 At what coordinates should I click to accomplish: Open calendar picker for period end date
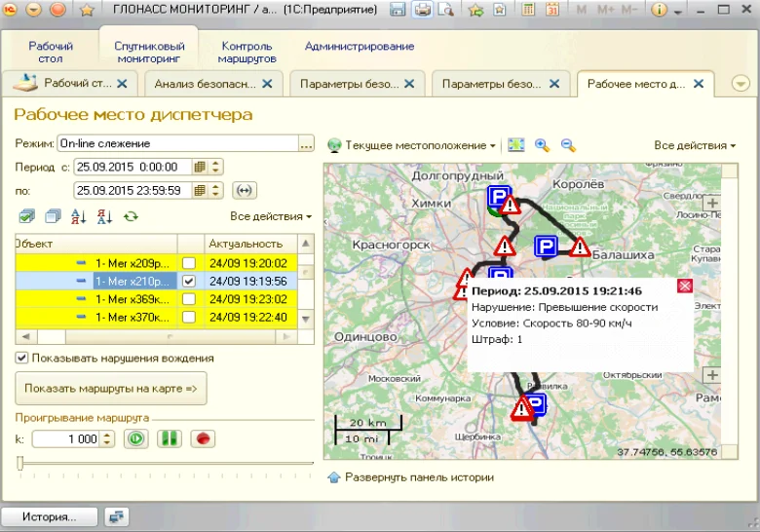199,190
